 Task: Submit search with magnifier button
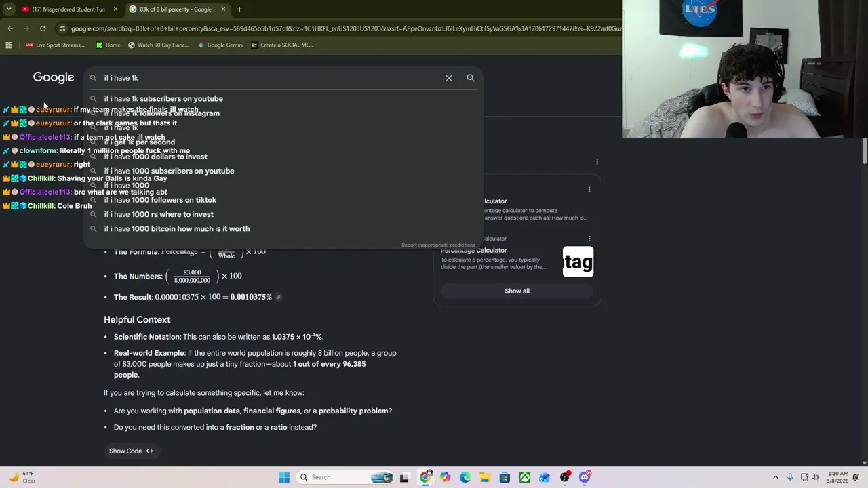coord(471,78)
